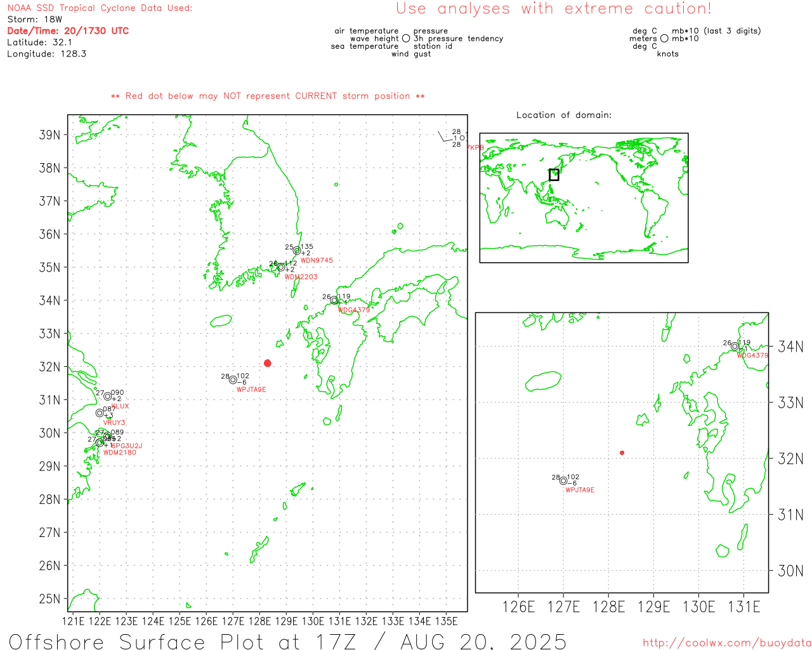Image resolution: width=812 pixels, height=650 pixels.
Task: Click the '39N' latitude label on main map
Action: tap(49, 135)
